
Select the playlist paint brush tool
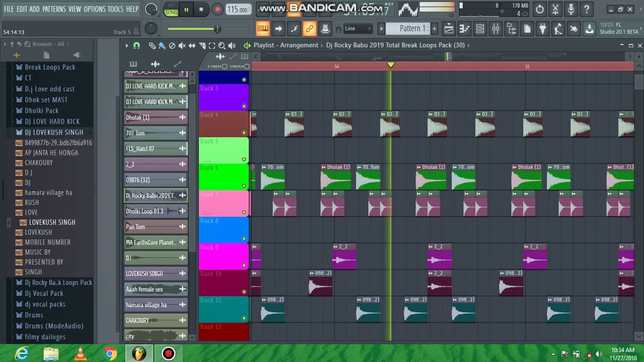162,45
